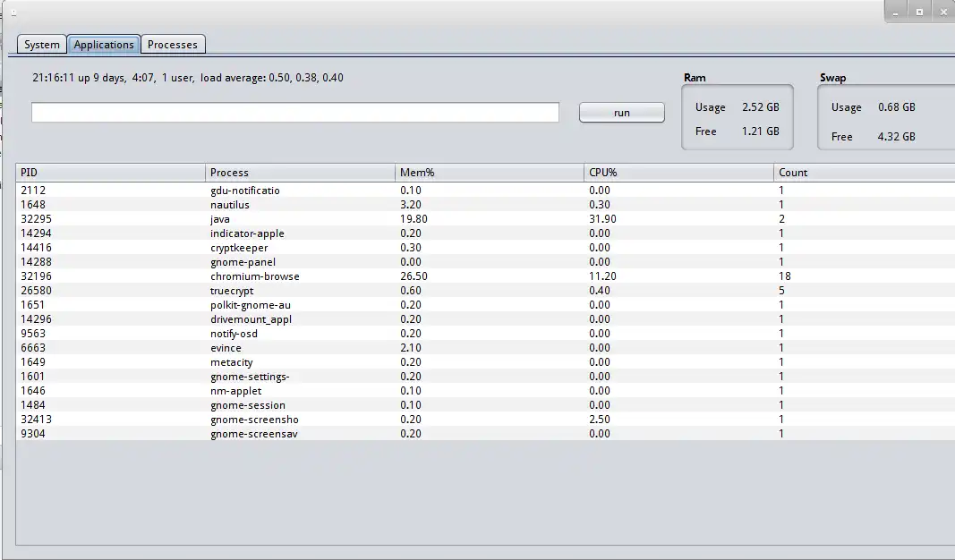Sort by Mem% column header
Screen dimensions: 955x560
(489, 173)
